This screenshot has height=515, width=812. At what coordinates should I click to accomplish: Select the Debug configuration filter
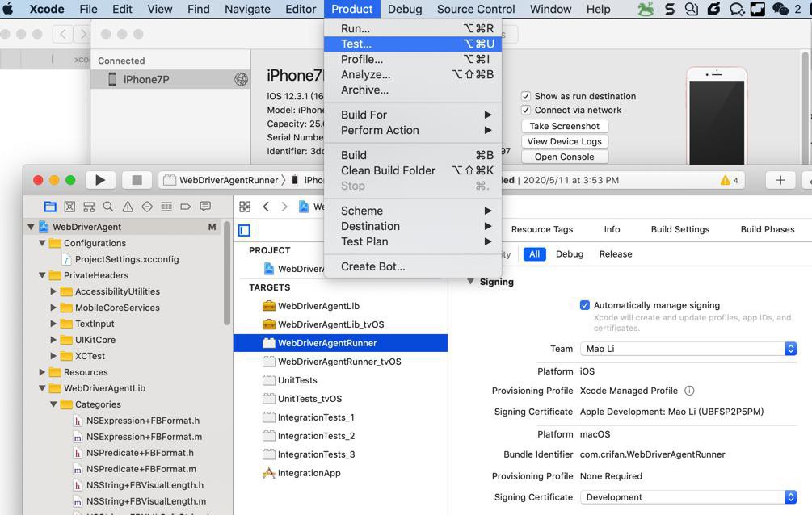[x=570, y=254]
